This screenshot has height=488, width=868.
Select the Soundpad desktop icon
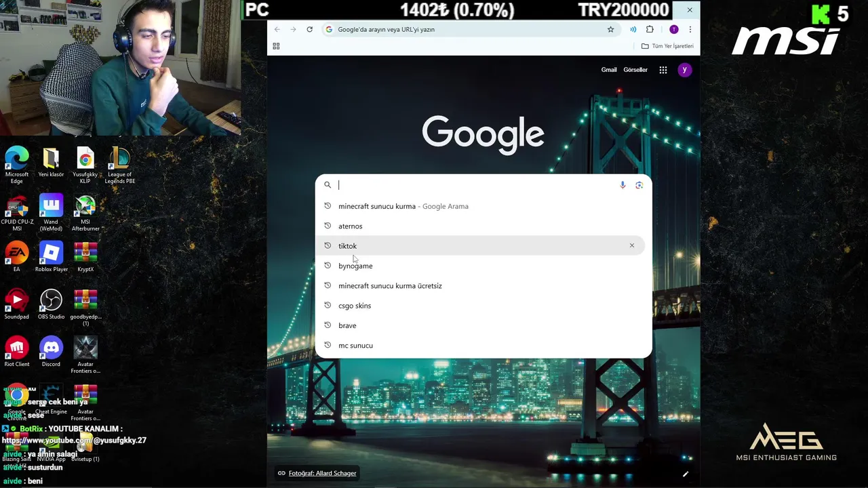click(x=17, y=304)
